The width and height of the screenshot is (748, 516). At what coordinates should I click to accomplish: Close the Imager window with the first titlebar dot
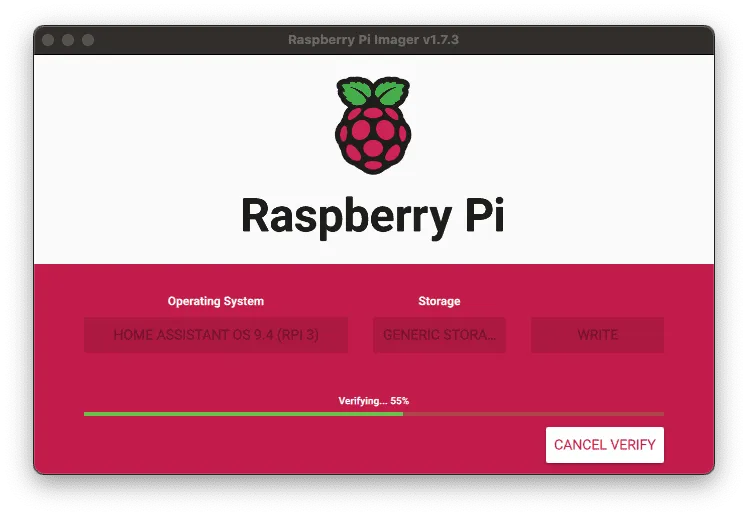click(x=48, y=40)
